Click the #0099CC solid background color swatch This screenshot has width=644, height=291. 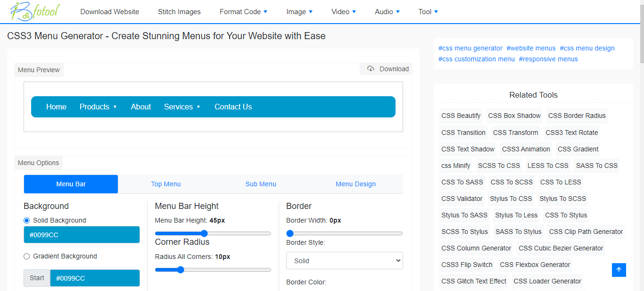click(82, 234)
